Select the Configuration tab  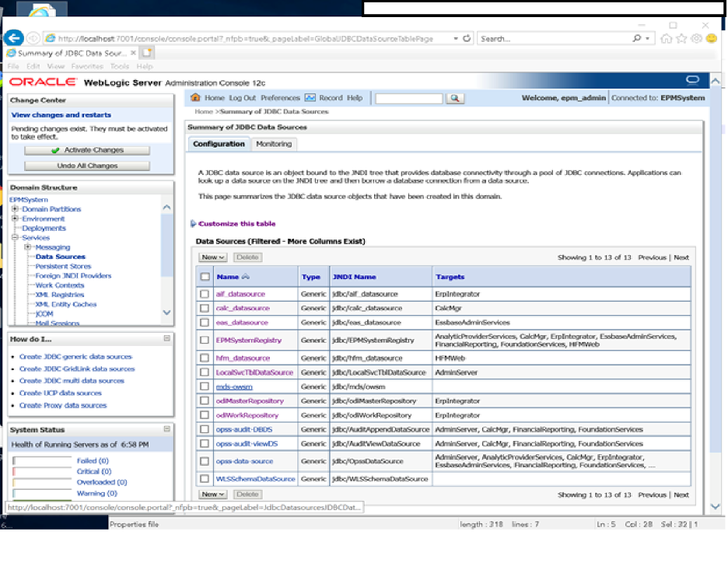(219, 144)
